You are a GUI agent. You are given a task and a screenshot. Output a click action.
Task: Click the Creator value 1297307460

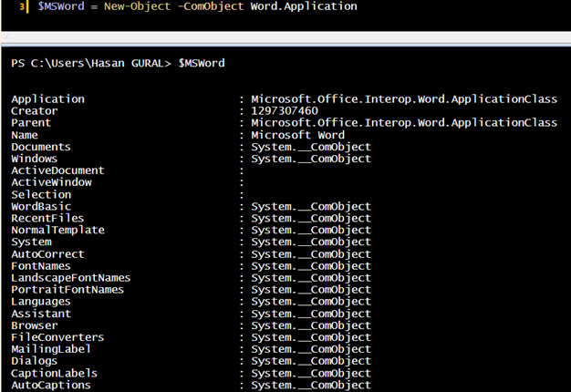pos(285,111)
